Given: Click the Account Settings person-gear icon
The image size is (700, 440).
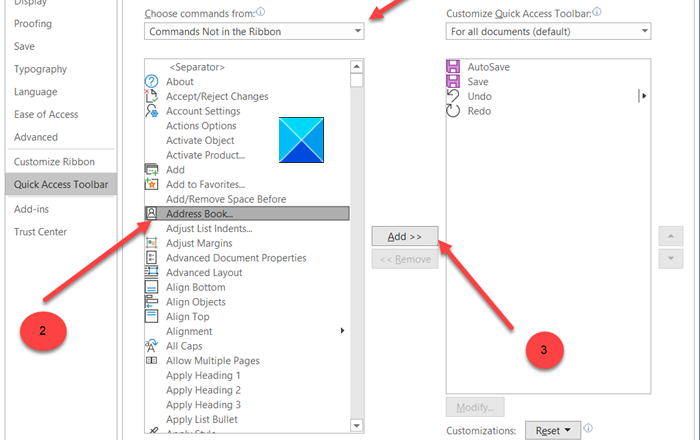Looking at the screenshot, I should pos(151,111).
